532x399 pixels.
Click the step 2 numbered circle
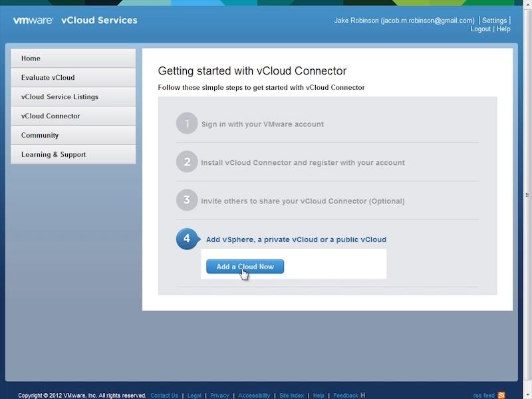click(187, 162)
